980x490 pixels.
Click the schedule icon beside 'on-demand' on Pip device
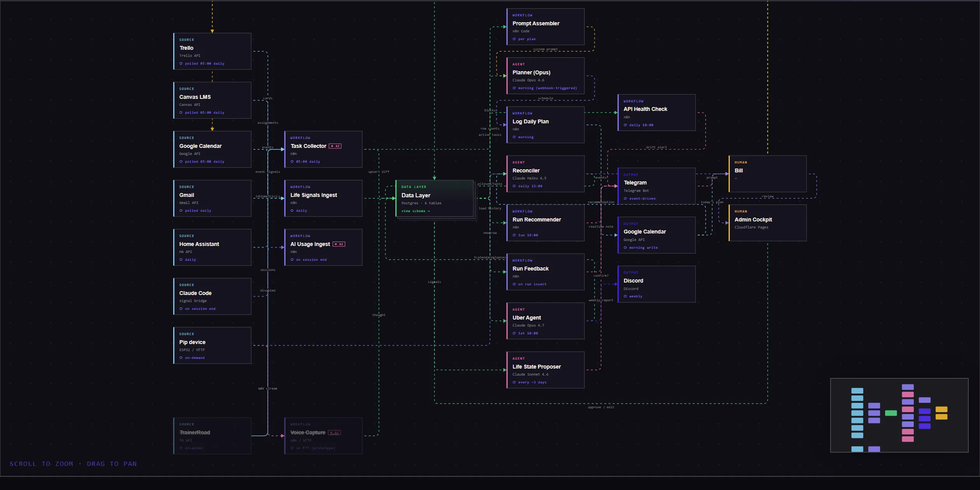pos(181,358)
